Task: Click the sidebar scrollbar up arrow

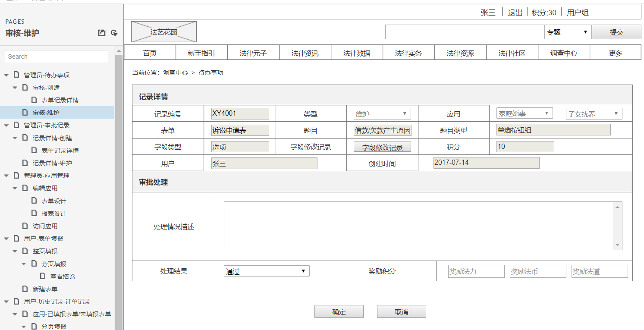Action: [119, 51]
